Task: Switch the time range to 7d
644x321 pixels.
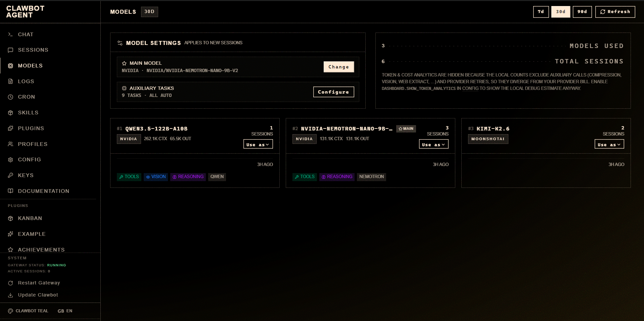Action: coord(541,12)
